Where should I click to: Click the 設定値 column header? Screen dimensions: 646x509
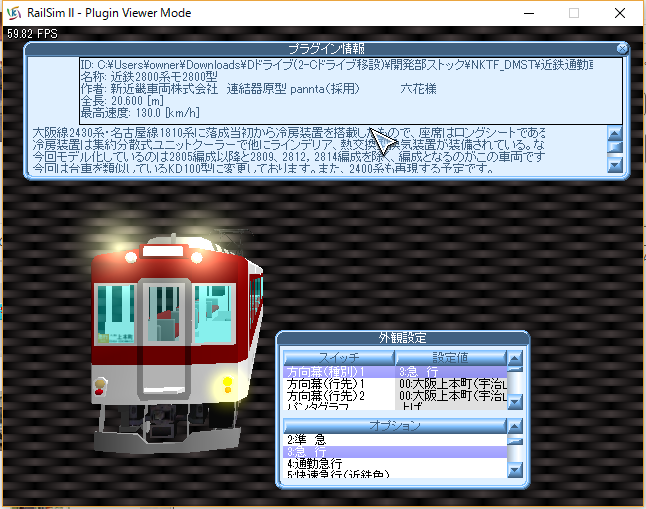(x=450, y=358)
